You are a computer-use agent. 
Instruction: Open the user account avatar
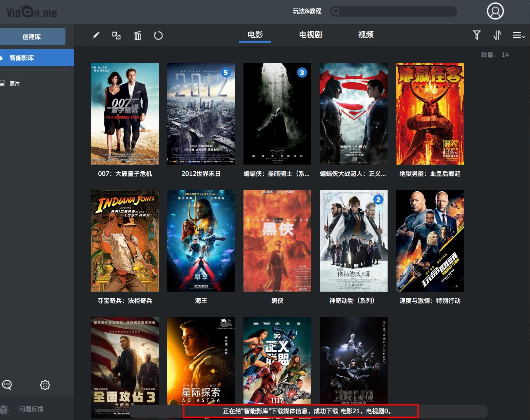tap(495, 11)
